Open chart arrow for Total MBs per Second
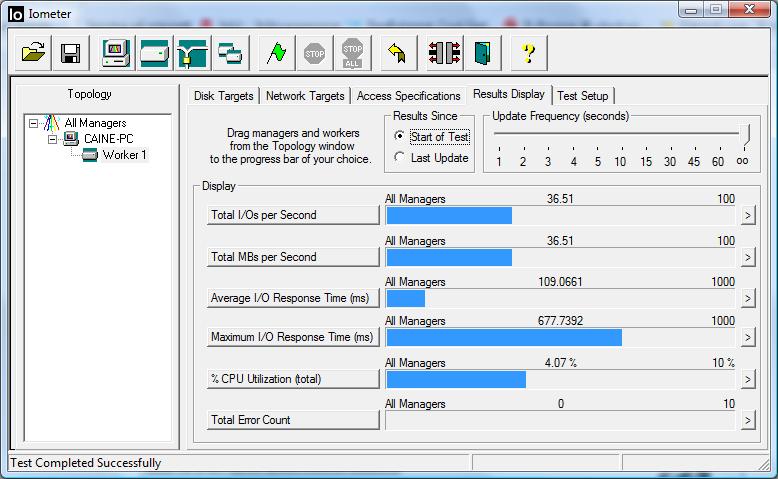 coord(748,257)
